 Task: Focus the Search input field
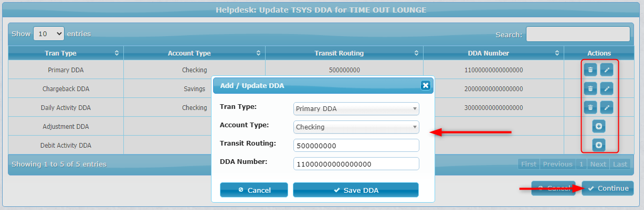[x=578, y=34]
